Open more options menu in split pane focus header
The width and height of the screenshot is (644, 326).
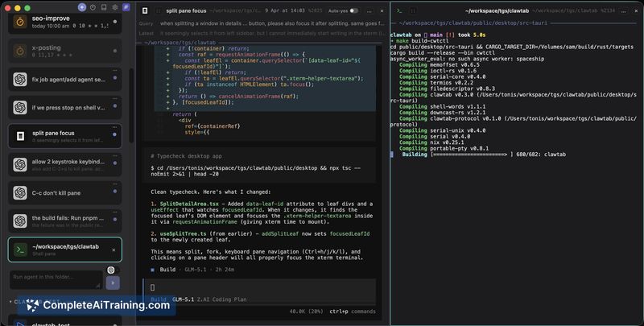pyautogui.click(x=369, y=11)
